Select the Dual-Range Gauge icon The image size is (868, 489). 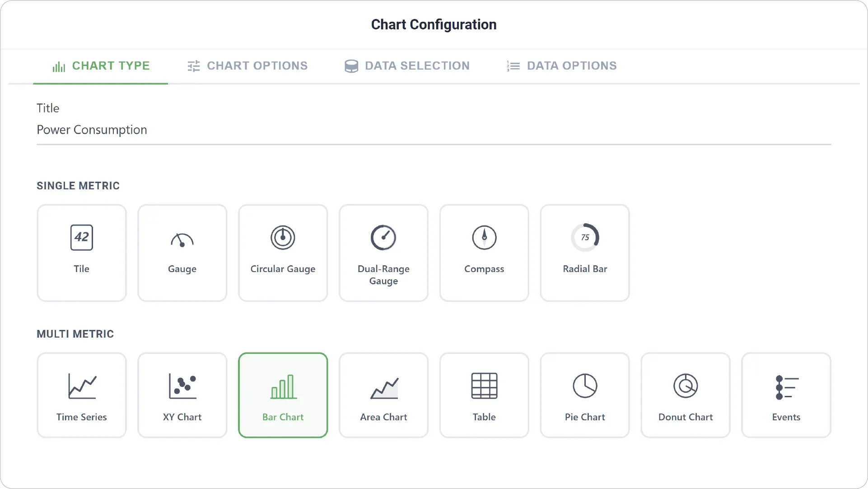pyautogui.click(x=383, y=237)
